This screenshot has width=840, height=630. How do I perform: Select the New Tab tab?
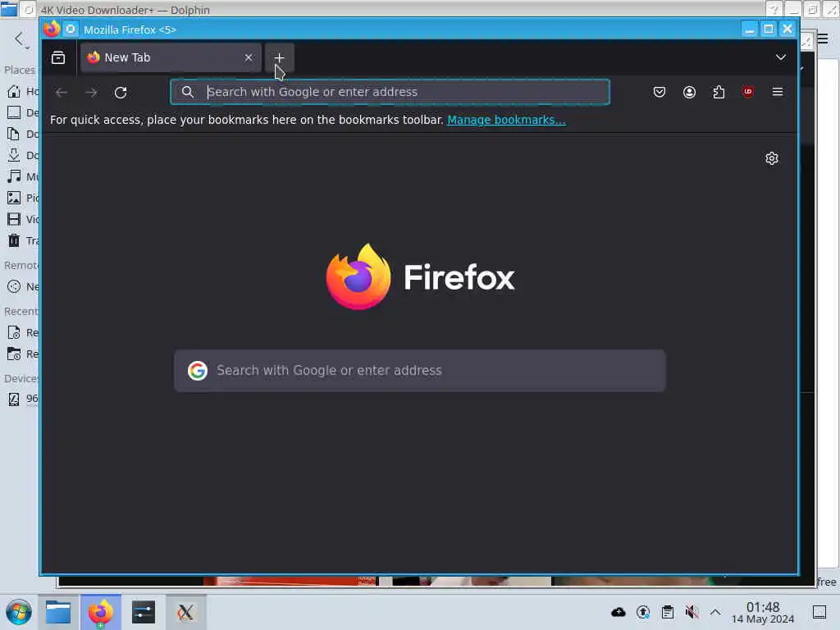(171, 57)
